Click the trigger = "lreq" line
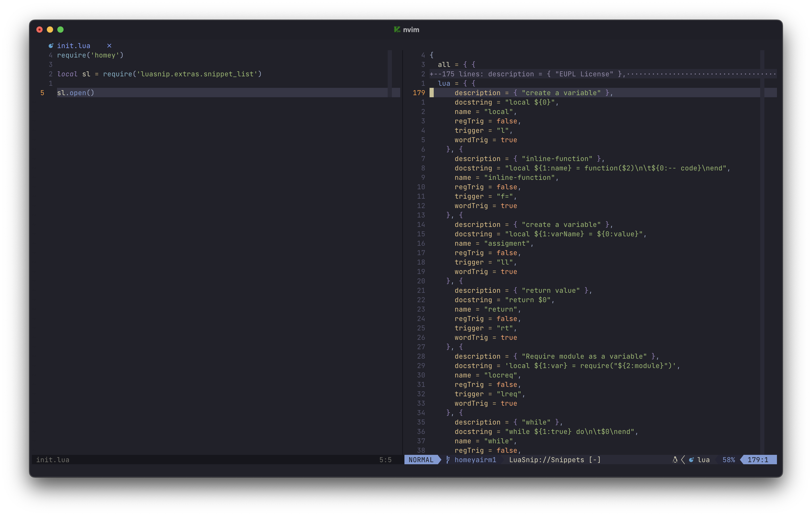 [490, 394]
